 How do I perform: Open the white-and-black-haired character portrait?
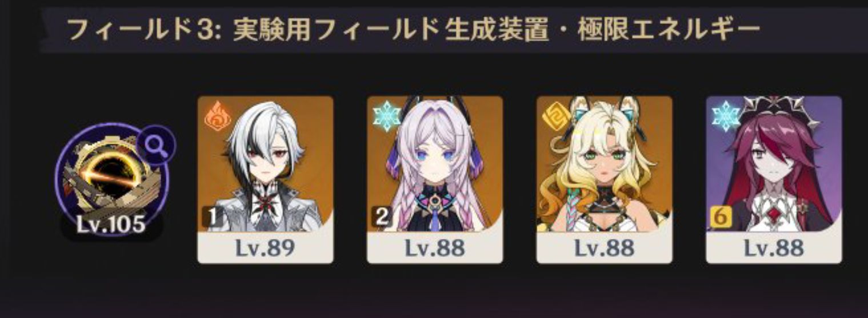265,164
